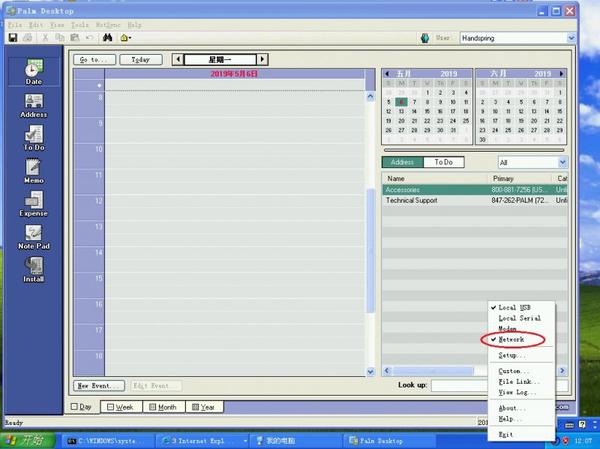Open the Note Pad icon
600x449 pixels.
[33, 237]
